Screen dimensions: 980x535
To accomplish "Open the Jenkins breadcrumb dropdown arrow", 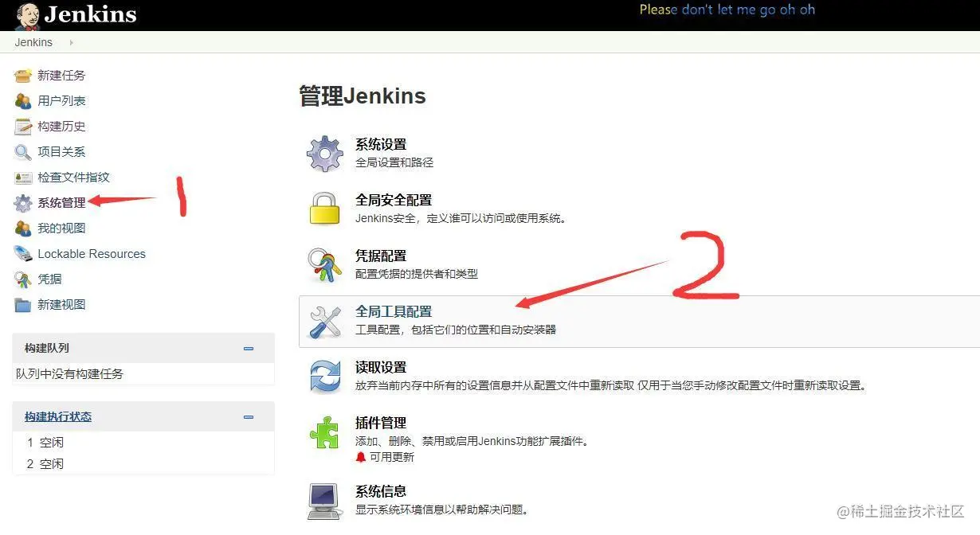I will pos(71,43).
